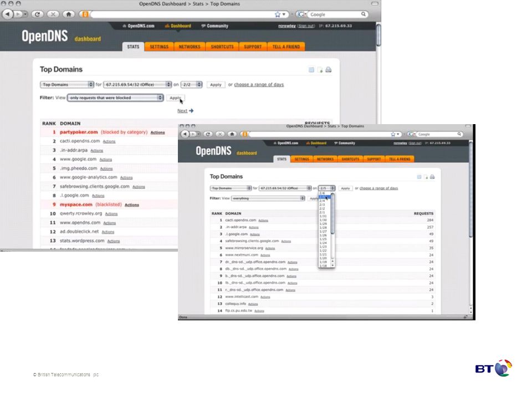Open the SHORTCUTS tab in the back window
The width and height of the screenshot is (532, 399).
click(x=222, y=47)
